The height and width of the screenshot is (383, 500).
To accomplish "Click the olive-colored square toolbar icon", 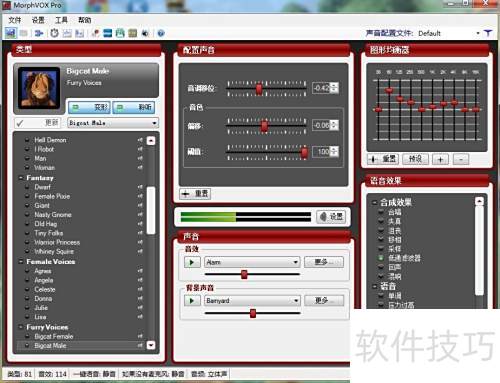I will [x=133, y=33].
